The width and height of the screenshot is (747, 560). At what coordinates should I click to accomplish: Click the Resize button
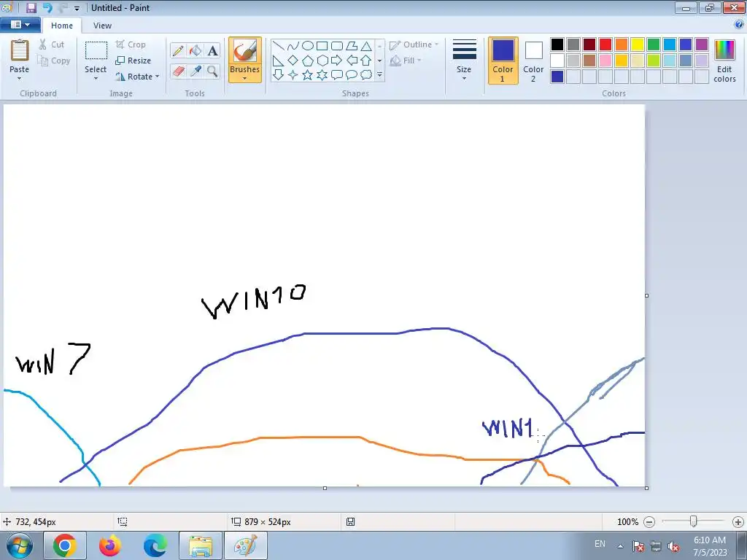tap(133, 61)
